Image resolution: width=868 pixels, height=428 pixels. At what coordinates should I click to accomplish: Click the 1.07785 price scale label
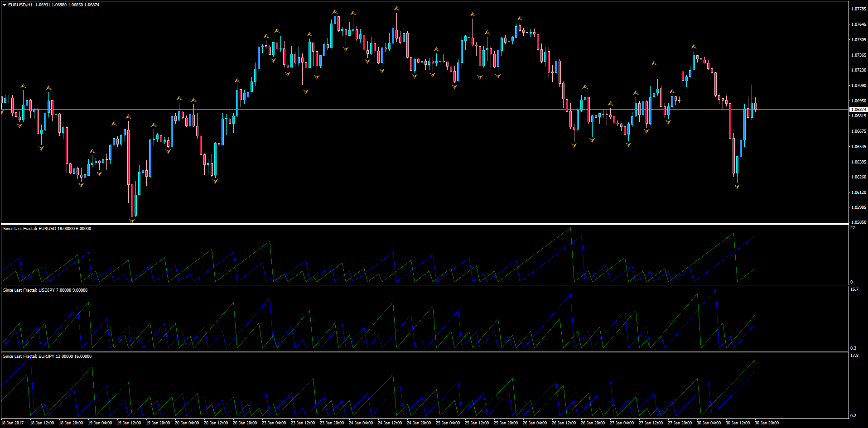pos(859,9)
